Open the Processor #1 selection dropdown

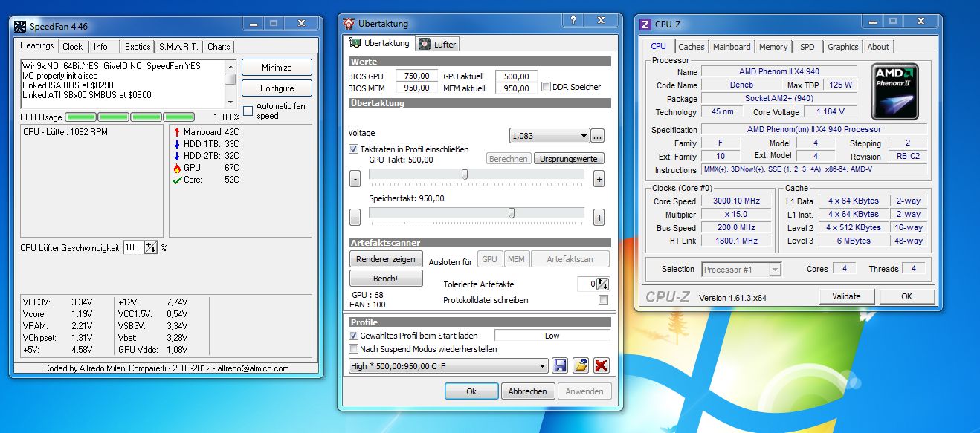[x=741, y=269]
